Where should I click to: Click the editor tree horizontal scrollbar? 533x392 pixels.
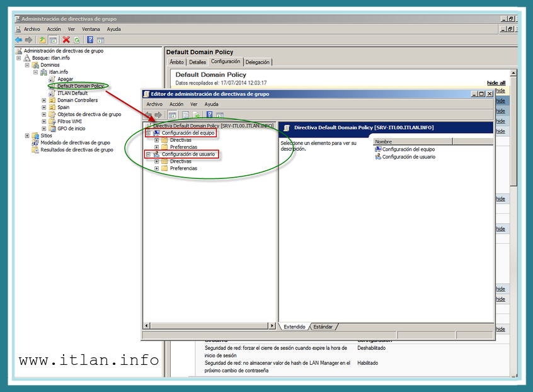click(x=209, y=326)
